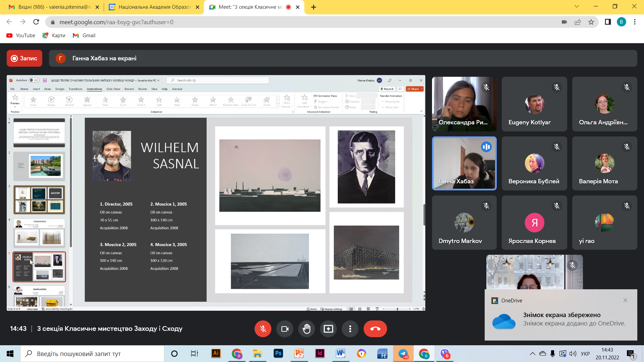The image size is (644, 362).
Task: Open Telegram from the taskbar
Action: 403,354
